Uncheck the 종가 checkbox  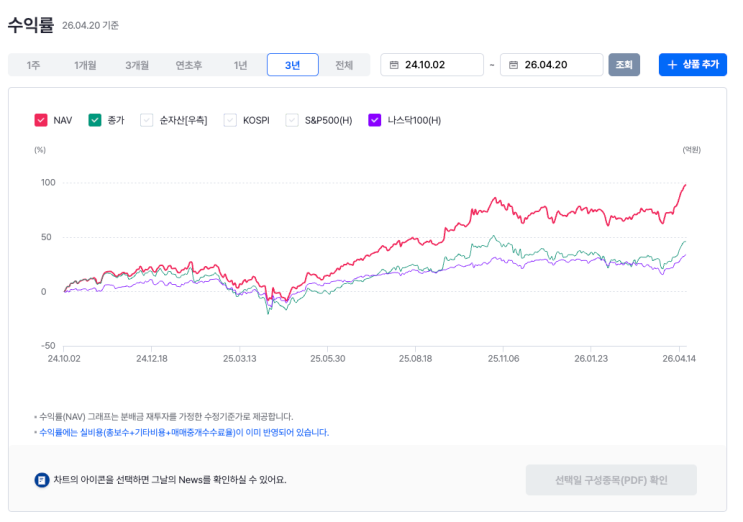(95, 120)
